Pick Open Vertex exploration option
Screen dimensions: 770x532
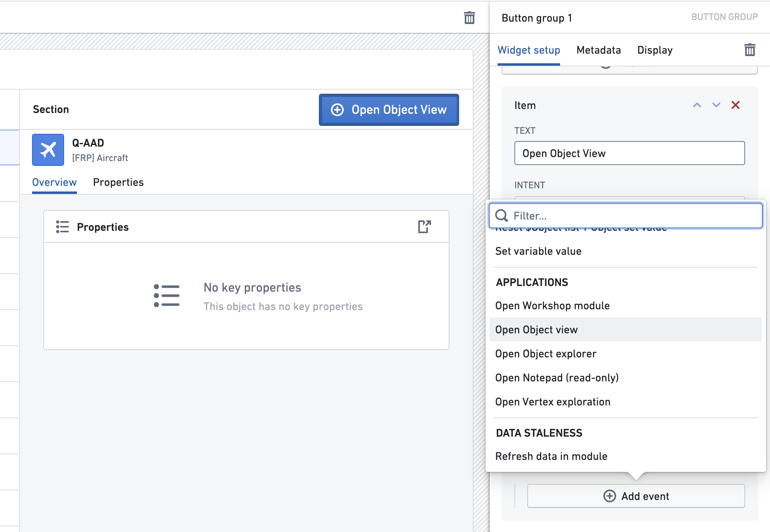point(626,402)
